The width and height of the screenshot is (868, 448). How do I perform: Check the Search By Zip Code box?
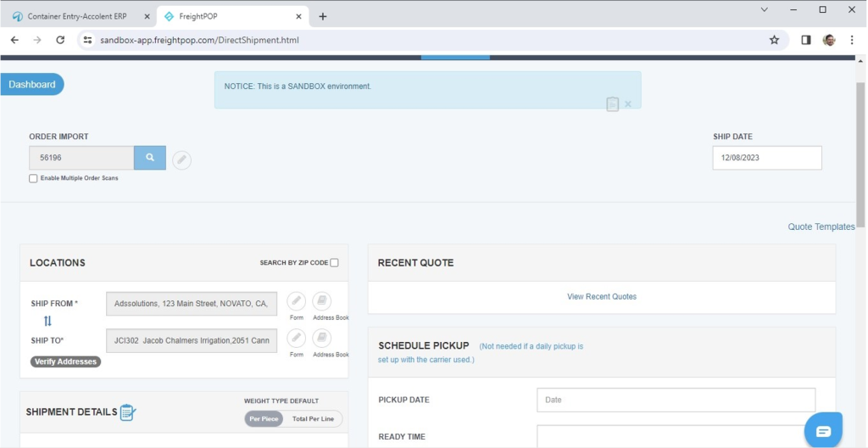coord(334,263)
